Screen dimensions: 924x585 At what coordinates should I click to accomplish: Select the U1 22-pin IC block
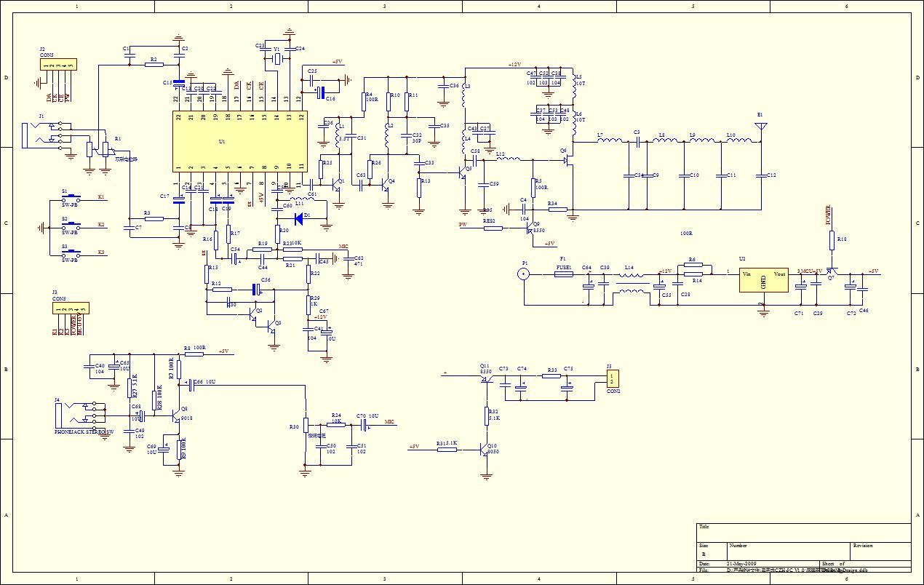(239, 140)
